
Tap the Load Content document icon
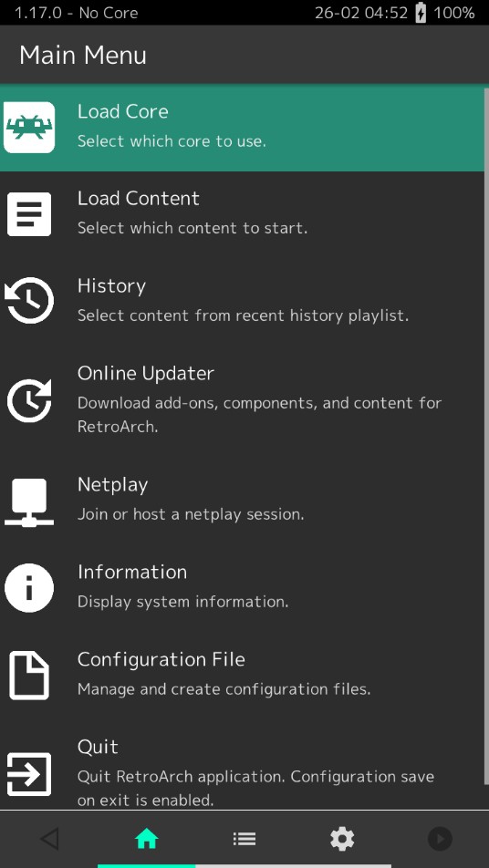29,214
